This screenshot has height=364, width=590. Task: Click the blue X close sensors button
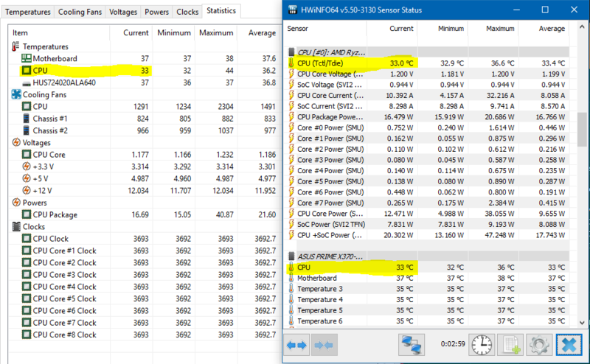(x=567, y=345)
